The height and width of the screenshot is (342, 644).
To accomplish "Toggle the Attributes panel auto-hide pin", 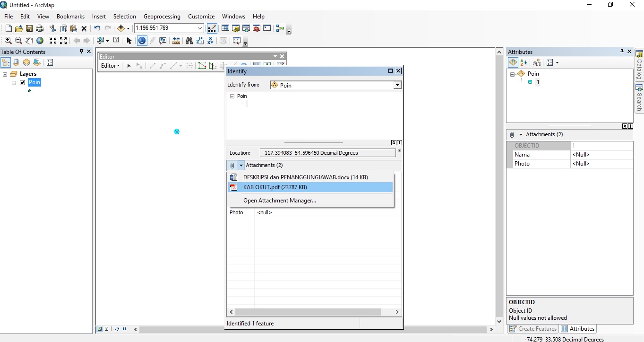I will pos(622,52).
